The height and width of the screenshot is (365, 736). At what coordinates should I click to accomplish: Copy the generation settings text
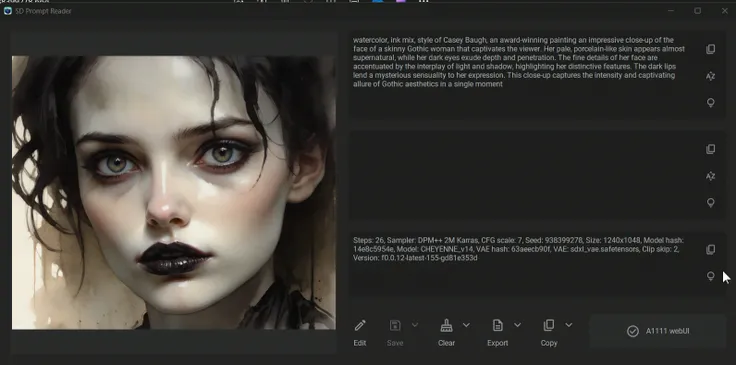[x=711, y=250]
